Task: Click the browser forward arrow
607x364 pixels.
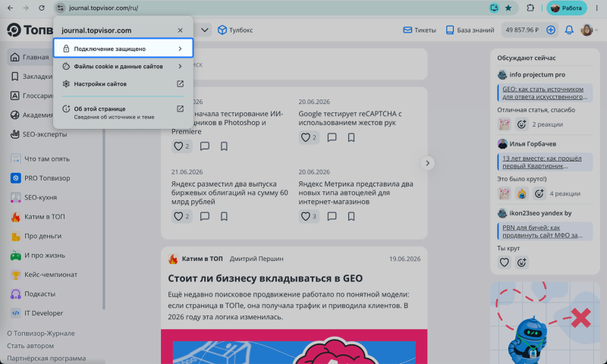Action: coord(26,8)
